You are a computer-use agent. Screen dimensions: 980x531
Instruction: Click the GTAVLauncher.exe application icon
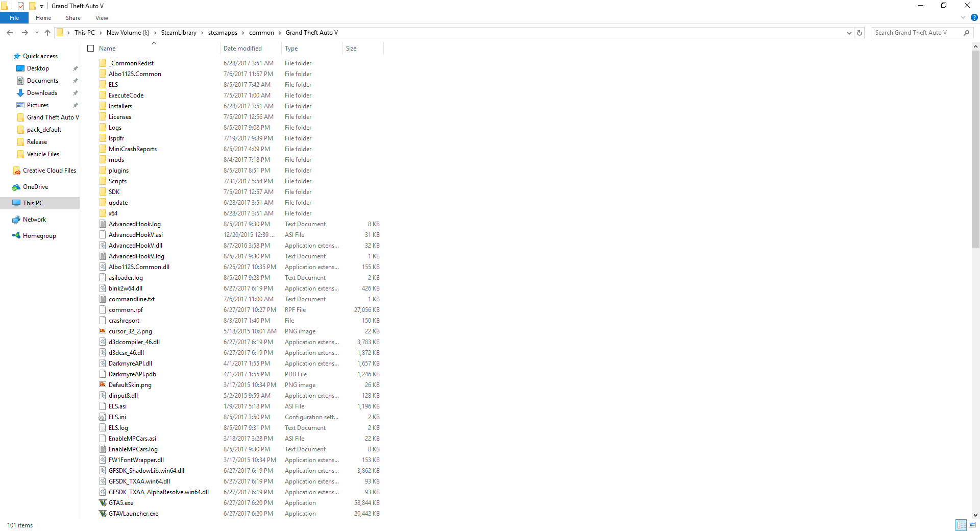click(103, 514)
